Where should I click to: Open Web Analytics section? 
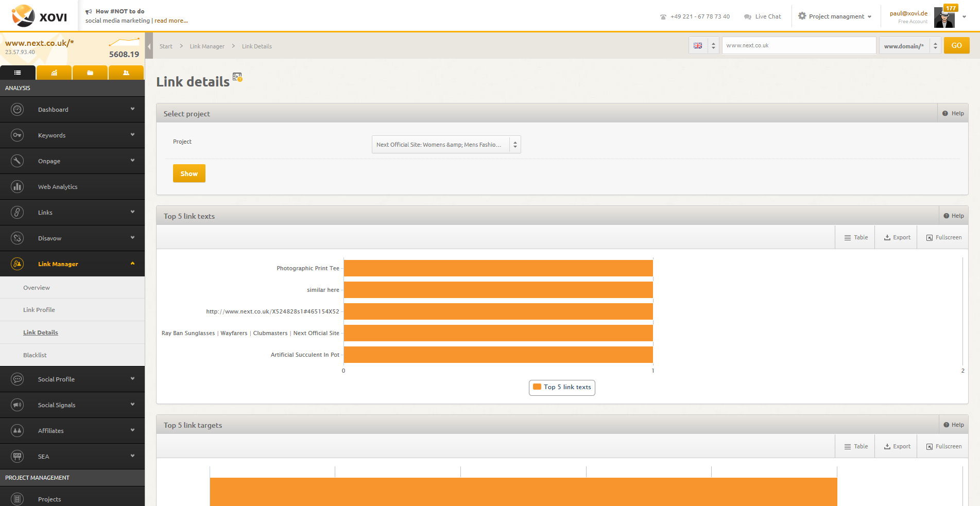tap(72, 187)
